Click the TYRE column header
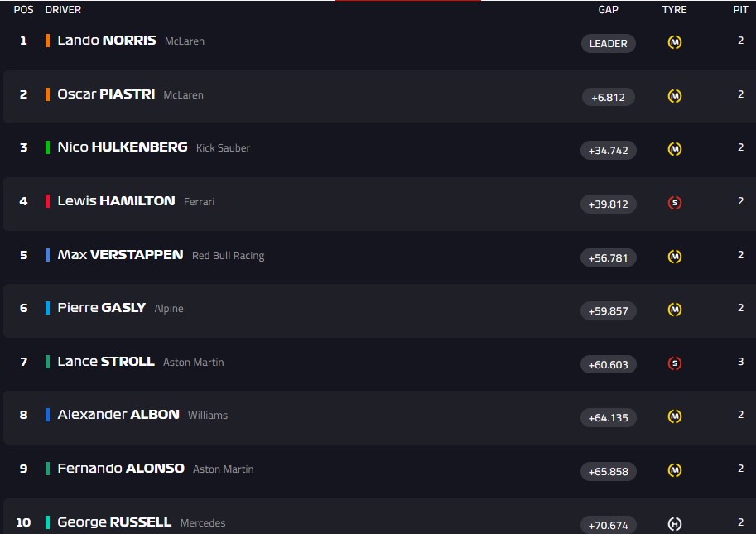The image size is (756, 534). pos(675,10)
